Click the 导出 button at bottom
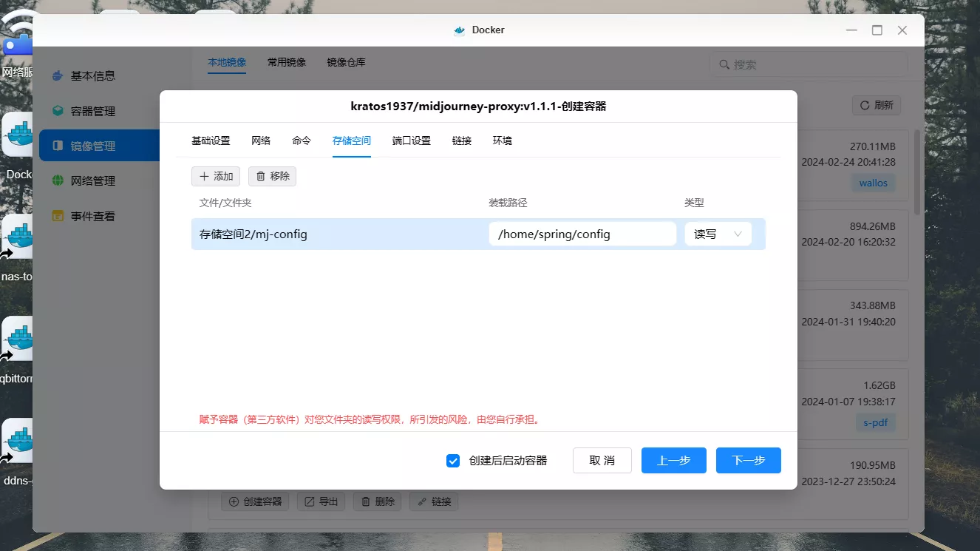The width and height of the screenshot is (980, 551). pos(321,501)
